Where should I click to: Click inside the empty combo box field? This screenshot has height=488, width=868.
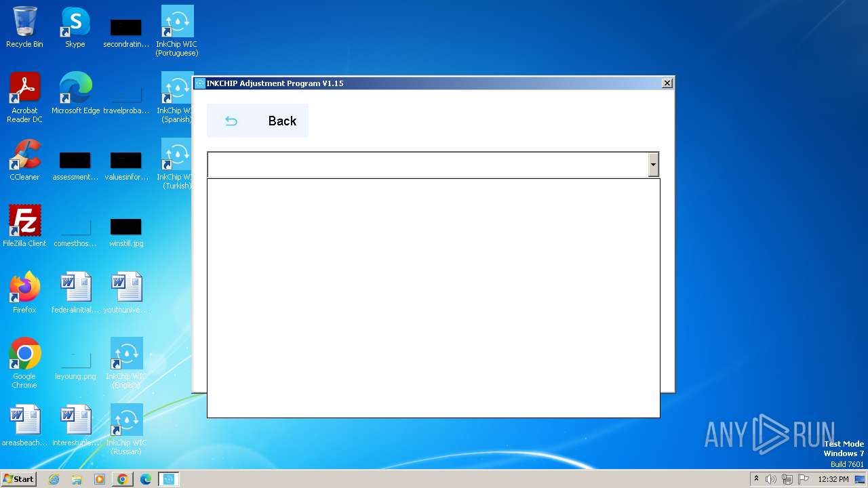pyautogui.click(x=428, y=164)
